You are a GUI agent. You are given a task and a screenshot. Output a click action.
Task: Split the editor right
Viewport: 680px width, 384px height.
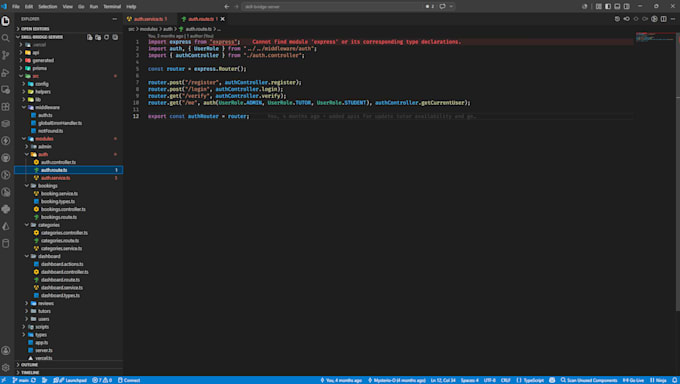[x=664, y=19]
